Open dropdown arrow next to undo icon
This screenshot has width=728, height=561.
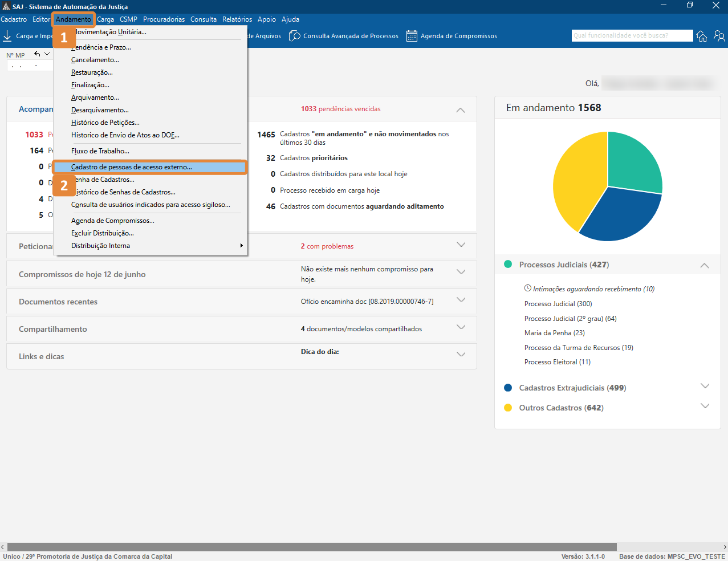47,54
